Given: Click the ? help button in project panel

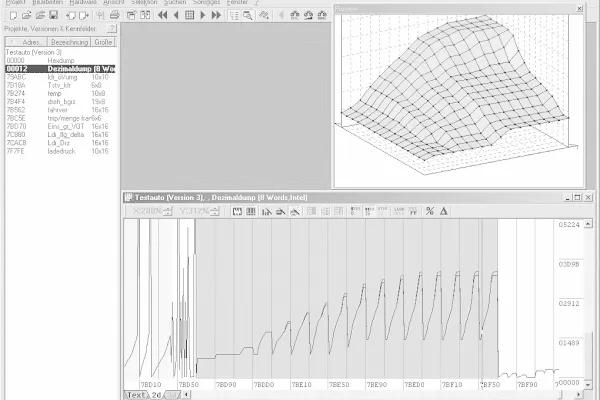Looking at the screenshot, I should coord(112,28).
